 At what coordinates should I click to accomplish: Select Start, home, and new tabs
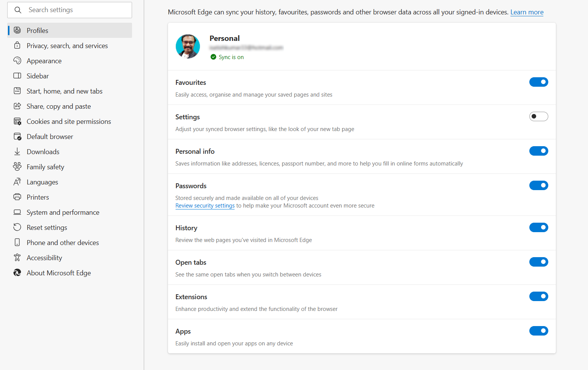point(64,91)
